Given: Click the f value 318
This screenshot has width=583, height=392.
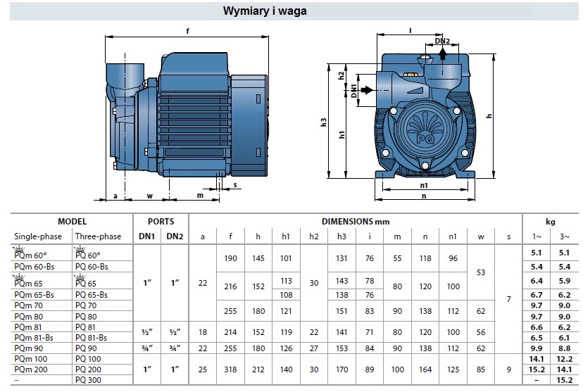Looking at the screenshot, I should pos(230,369).
